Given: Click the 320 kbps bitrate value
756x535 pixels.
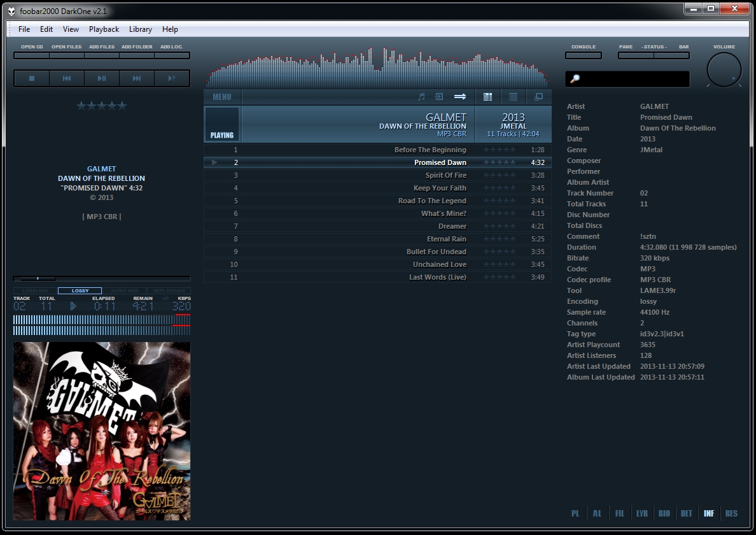Looking at the screenshot, I should [x=655, y=258].
